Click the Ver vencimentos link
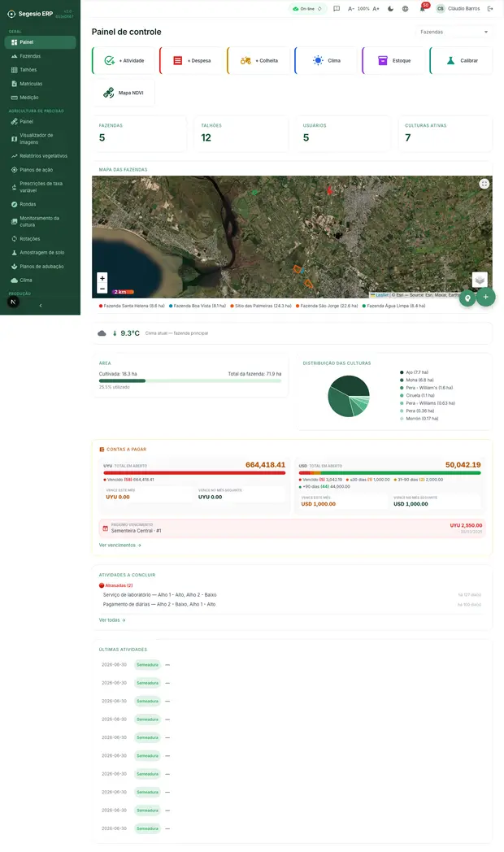The image size is (504, 852). click(x=120, y=545)
